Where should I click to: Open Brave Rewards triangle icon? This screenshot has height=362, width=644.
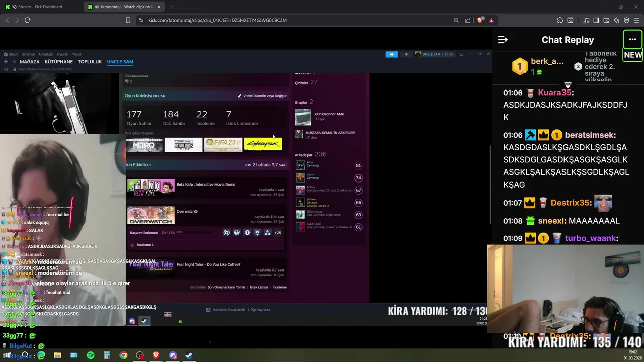[x=491, y=20]
